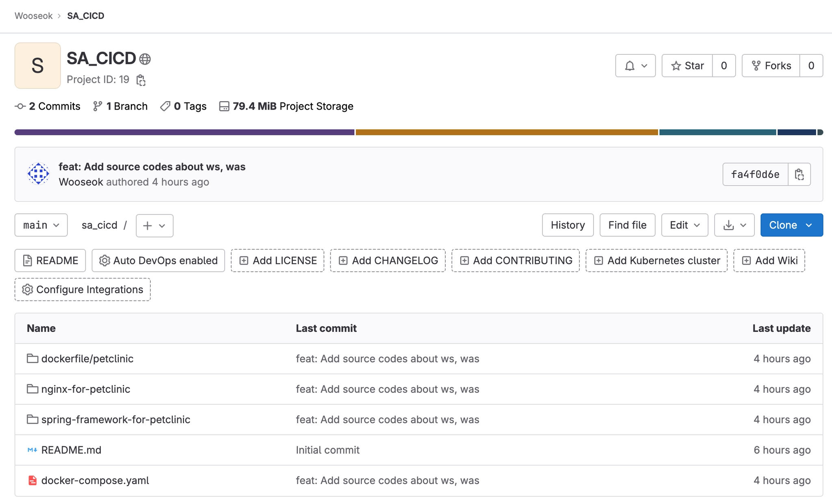Click the Find file button
This screenshot has width=832, height=504.
(627, 225)
